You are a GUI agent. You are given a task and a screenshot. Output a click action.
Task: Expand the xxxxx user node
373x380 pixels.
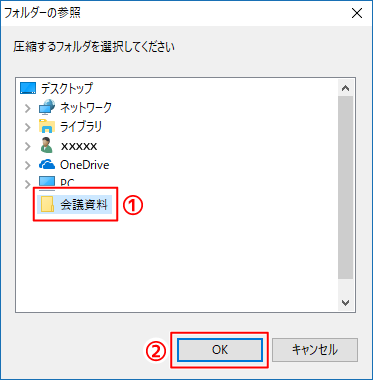tap(28, 146)
